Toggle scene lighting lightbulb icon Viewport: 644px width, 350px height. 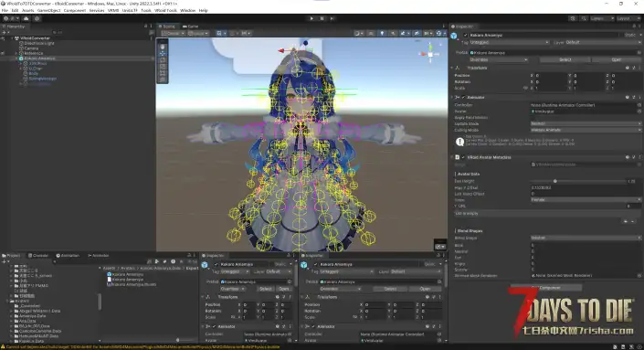coord(382,33)
